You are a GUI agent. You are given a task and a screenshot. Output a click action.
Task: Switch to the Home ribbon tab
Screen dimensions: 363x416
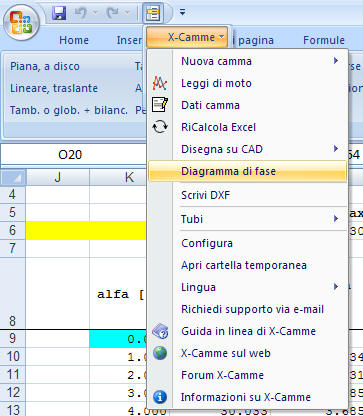point(74,40)
